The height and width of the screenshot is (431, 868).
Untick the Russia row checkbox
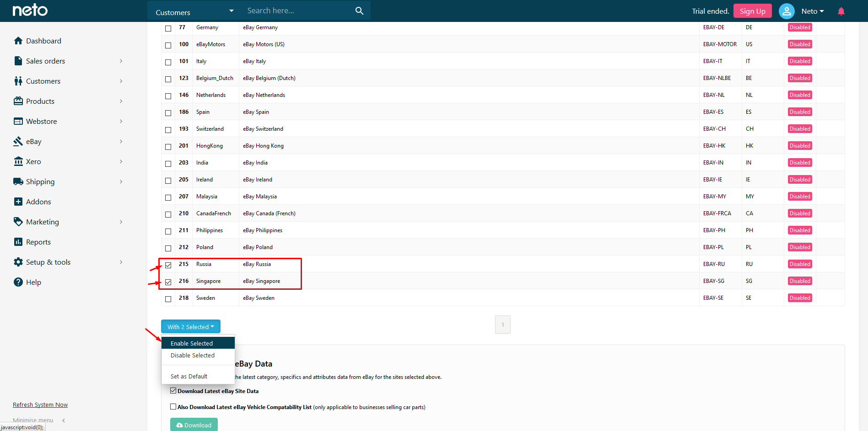[168, 265]
